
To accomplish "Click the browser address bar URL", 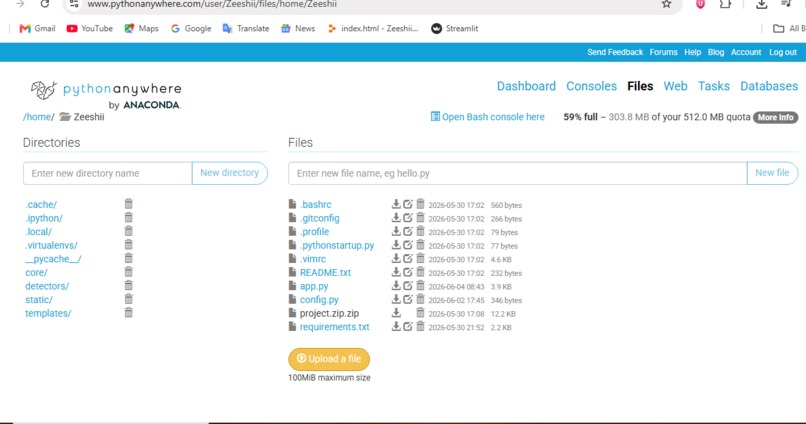I will 212,4.
